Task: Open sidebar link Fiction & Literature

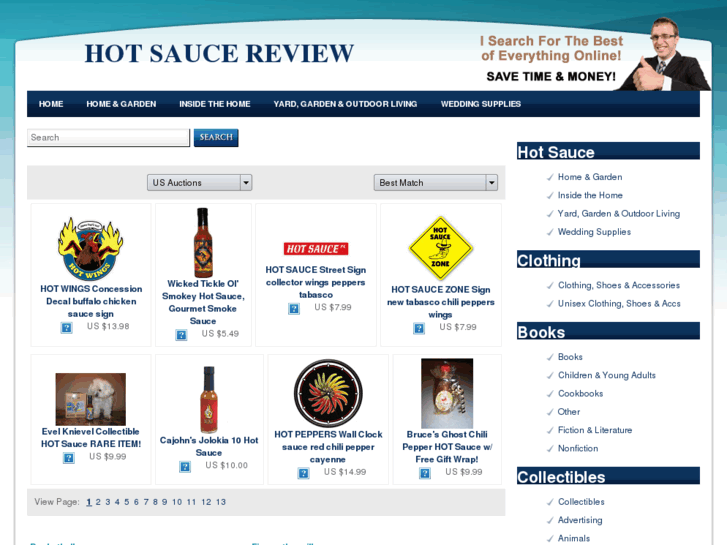Action: coord(595,430)
